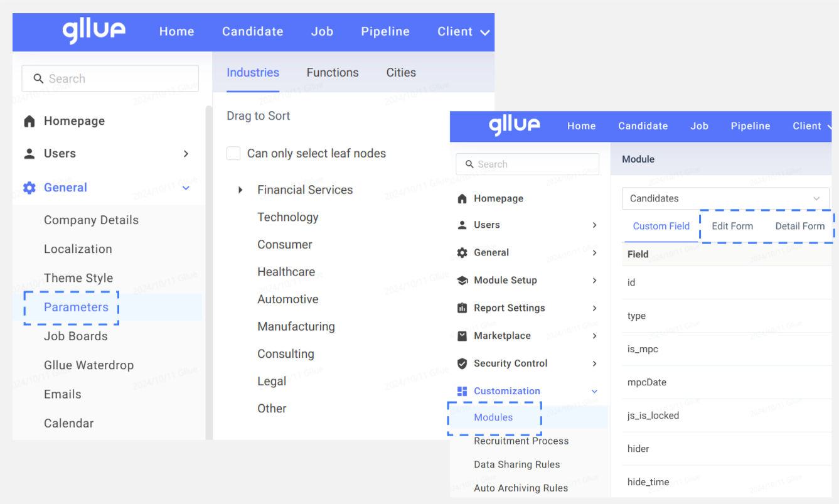Click Homepage house icon in right window
This screenshot has height=504, width=839.
coord(462,198)
